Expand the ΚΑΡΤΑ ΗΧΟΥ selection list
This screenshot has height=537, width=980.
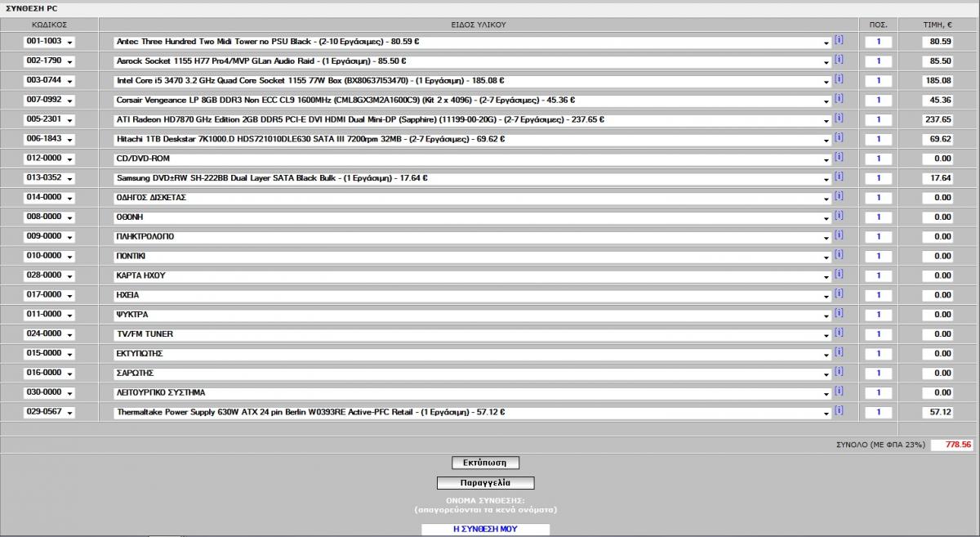coord(473,276)
